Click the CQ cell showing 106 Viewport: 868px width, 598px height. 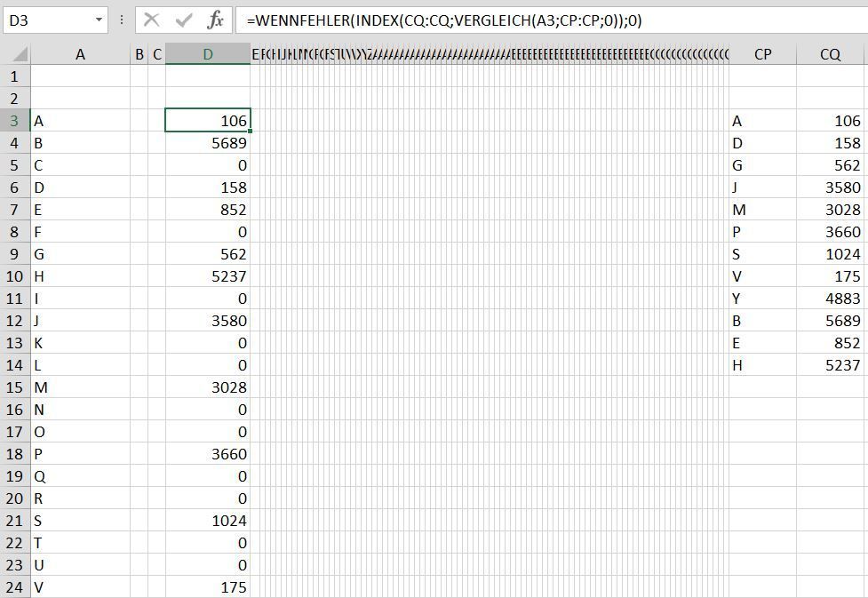[x=828, y=120]
